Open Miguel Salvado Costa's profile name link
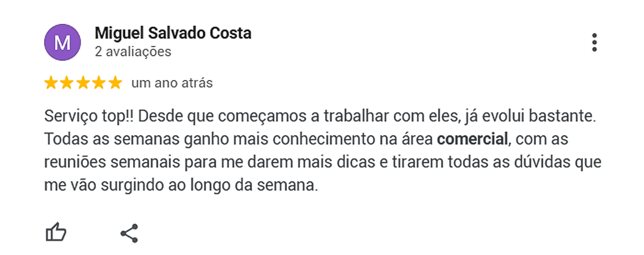This screenshot has width=644, height=255. click(173, 34)
